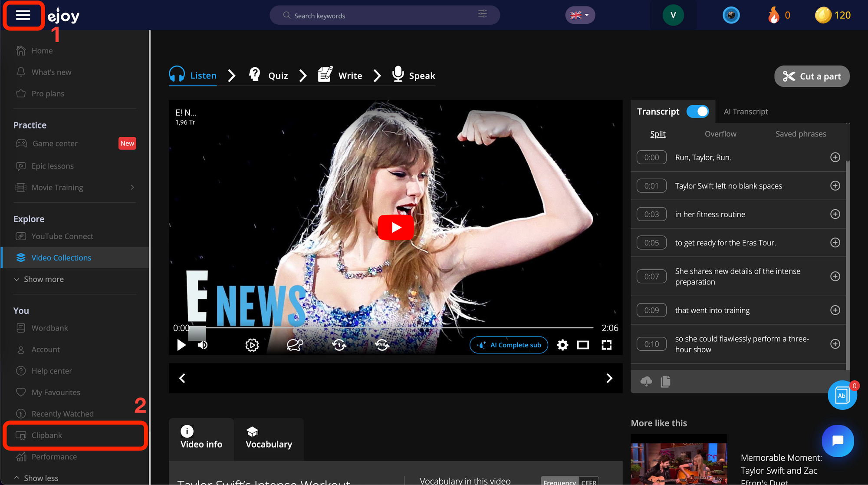Click the Search keywords field
This screenshot has height=485, width=868.
[x=385, y=15]
